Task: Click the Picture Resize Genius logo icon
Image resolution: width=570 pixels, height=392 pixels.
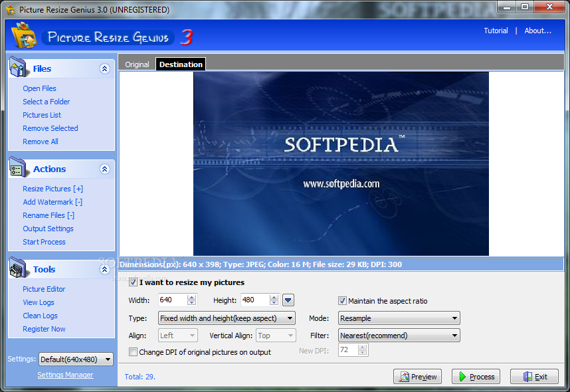Action: click(24, 36)
